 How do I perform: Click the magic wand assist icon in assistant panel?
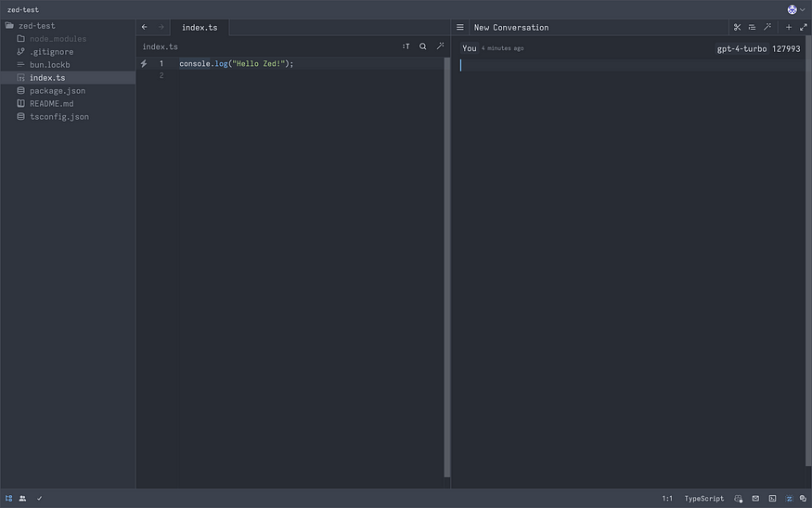(767, 27)
